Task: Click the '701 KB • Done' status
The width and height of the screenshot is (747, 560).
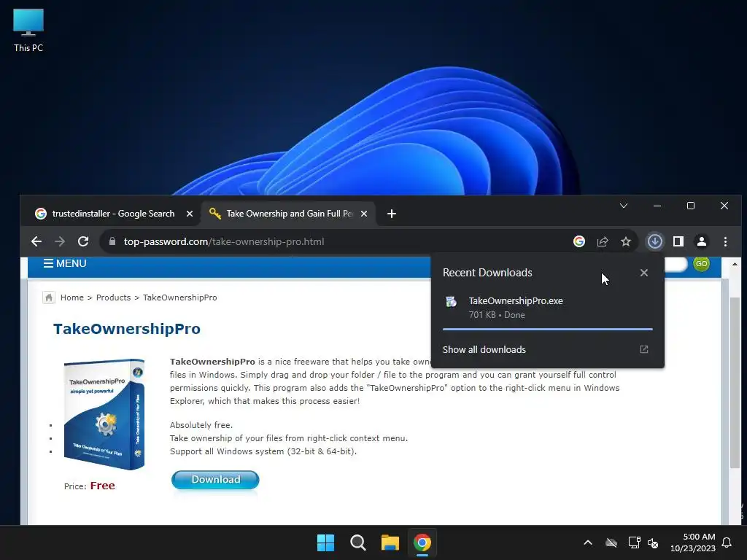Action: [x=497, y=315]
